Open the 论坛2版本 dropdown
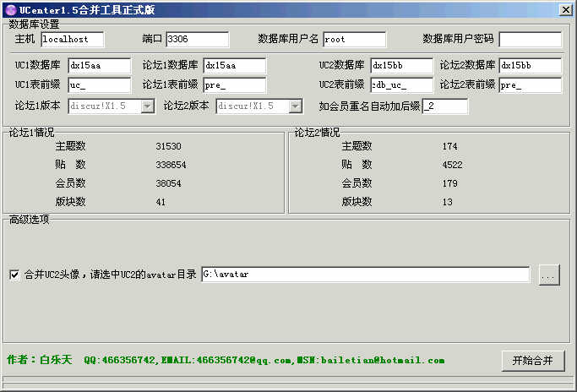Image resolution: width=577 pixels, height=392 pixels. tap(296, 106)
